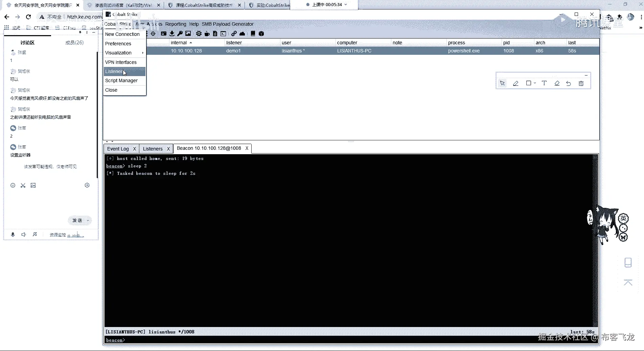Open the 成员(26) members list

(x=74, y=43)
